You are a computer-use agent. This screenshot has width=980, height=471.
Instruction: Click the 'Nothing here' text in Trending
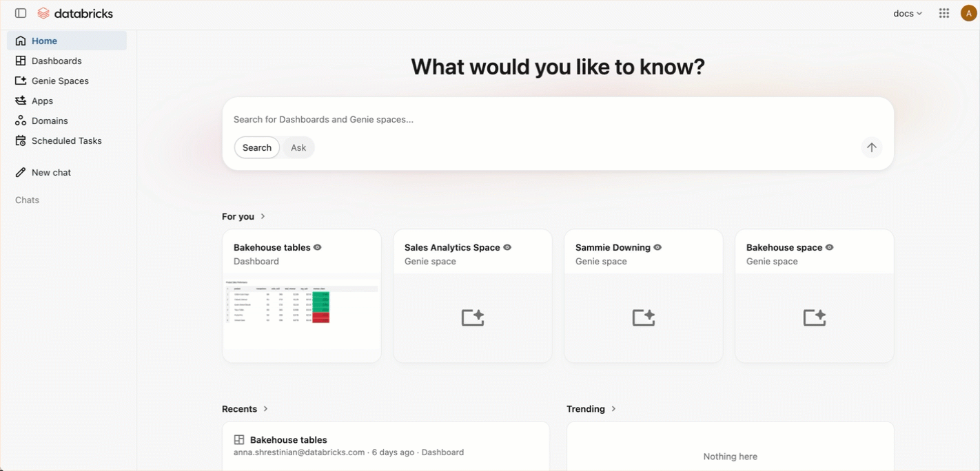[x=730, y=457]
